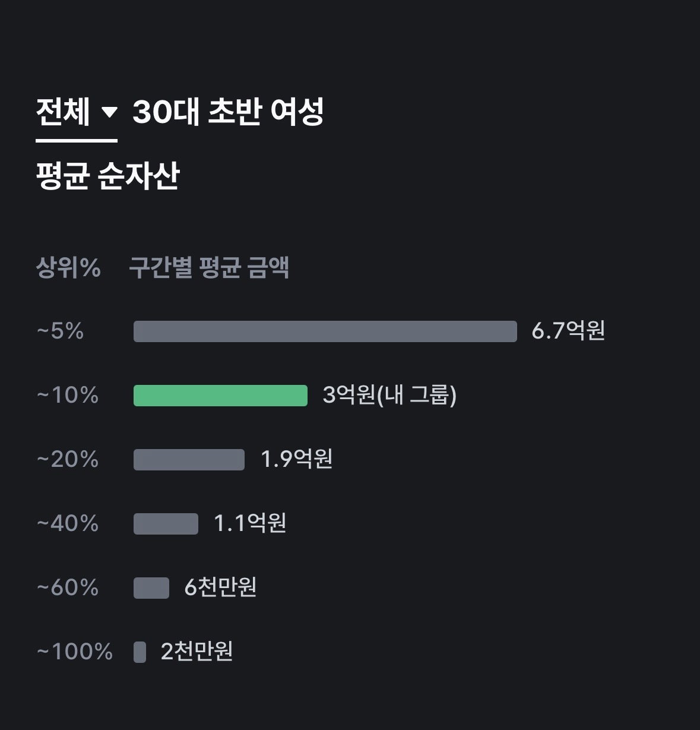
Task: Click the 2천만원 value label
Action: coord(197,652)
